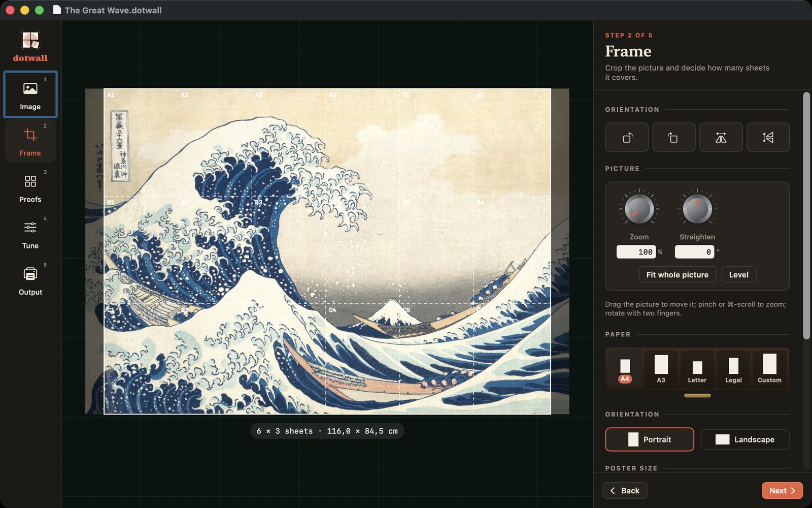Image resolution: width=812 pixels, height=508 pixels.
Task: Click sheet label A1 on the canvas
Action: click(111, 95)
